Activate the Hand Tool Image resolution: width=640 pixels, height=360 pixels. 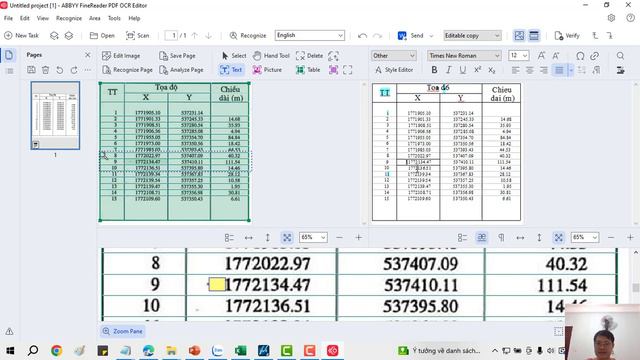click(271, 56)
